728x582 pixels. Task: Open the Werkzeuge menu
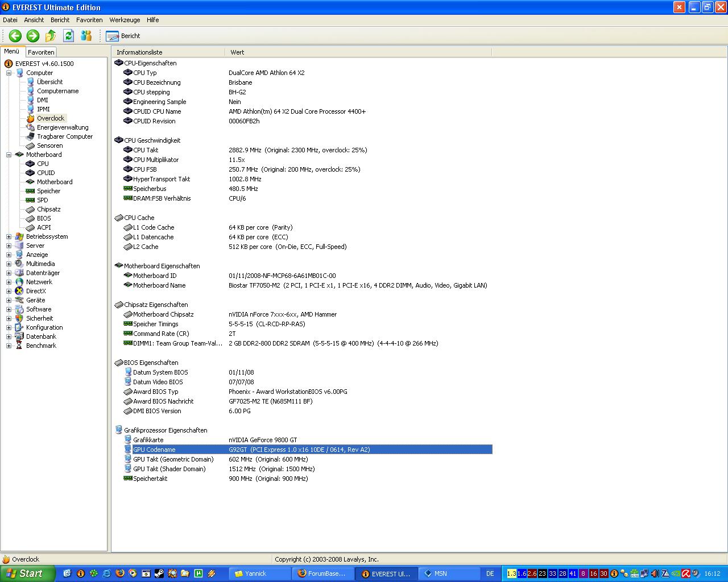point(125,20)
